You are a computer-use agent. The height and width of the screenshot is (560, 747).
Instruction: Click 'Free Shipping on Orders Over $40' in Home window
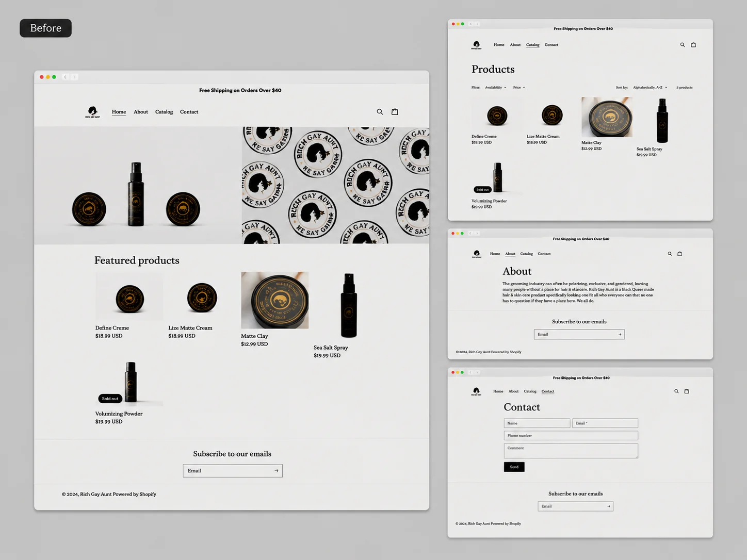point(240,90)
